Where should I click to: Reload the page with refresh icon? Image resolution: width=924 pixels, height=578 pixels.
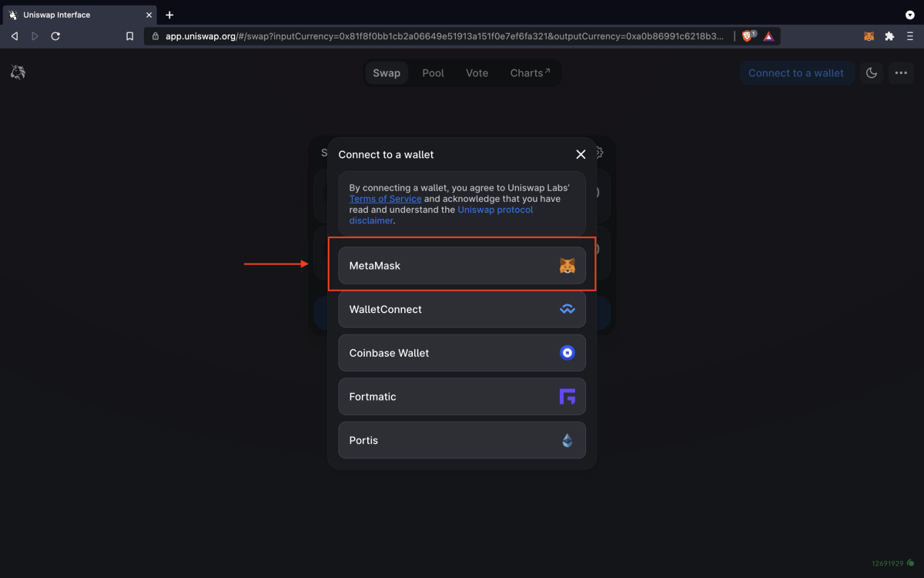(55, 36)
